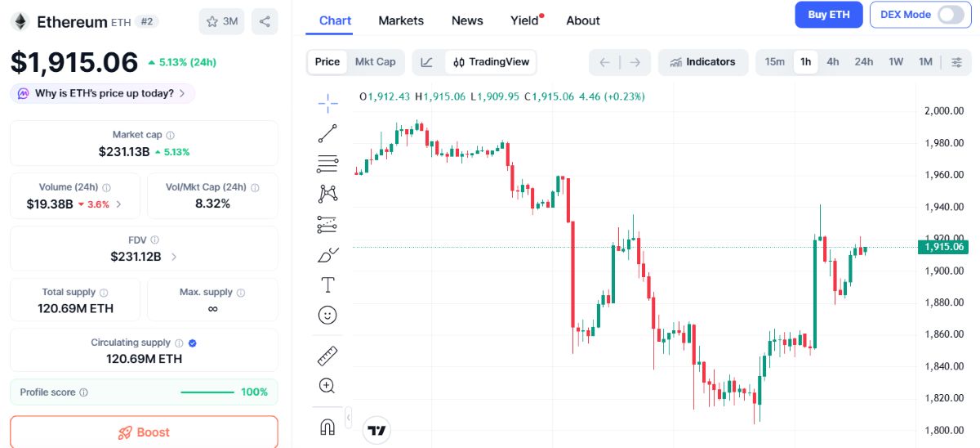Collapse the drawing toolbar with side arrow
980x448 pixels.
pos(349,418)
